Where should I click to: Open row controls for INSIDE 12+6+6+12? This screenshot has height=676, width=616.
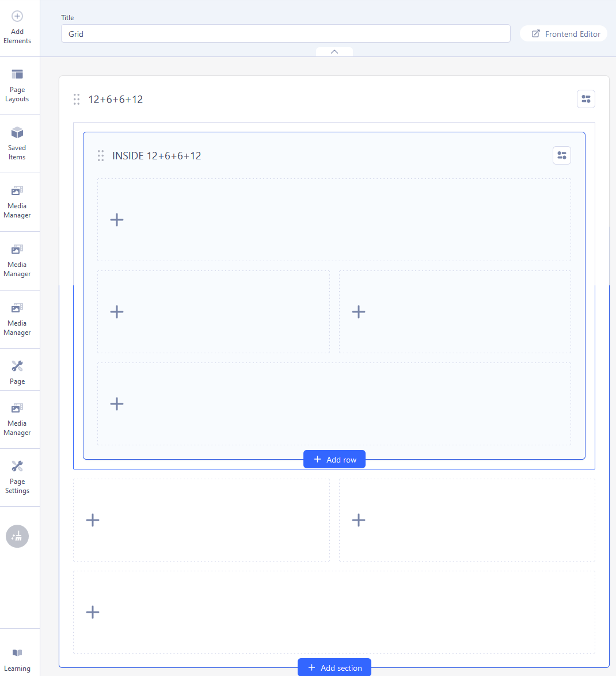(562, 156)
